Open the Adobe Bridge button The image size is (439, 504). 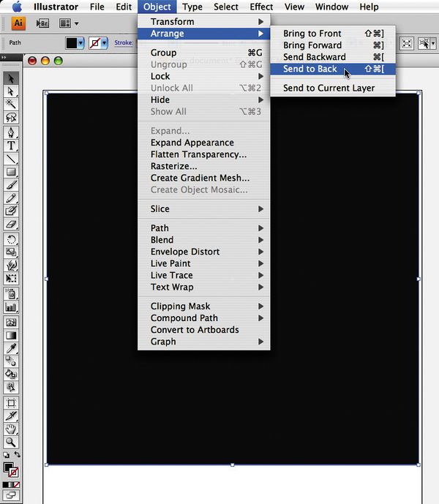(42, 24)
